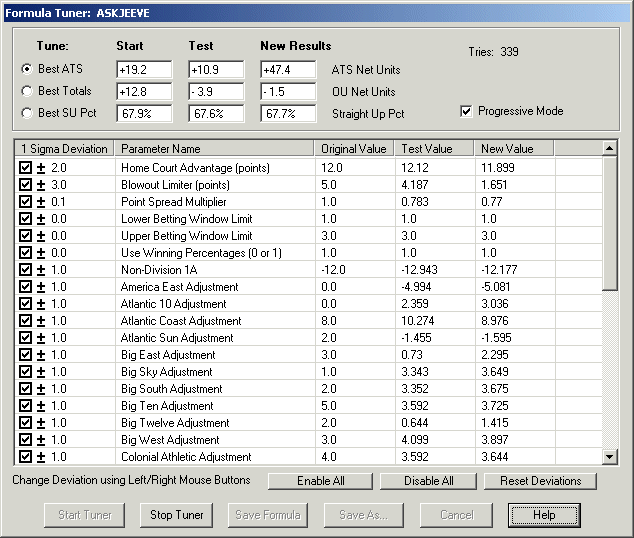Image resolution: width=634 pixels, height=538 pixels.
Task: Click the Save Formula button
Action: (x=268, y=515)
